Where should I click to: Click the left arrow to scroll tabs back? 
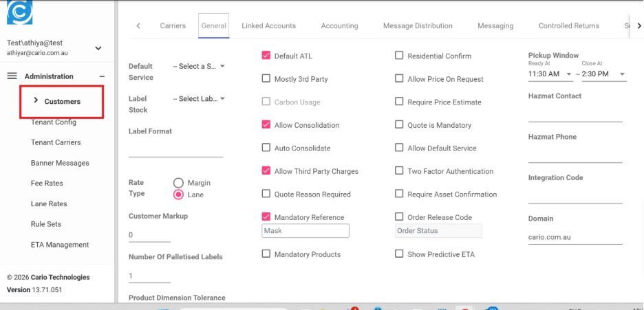click(138, 26)
